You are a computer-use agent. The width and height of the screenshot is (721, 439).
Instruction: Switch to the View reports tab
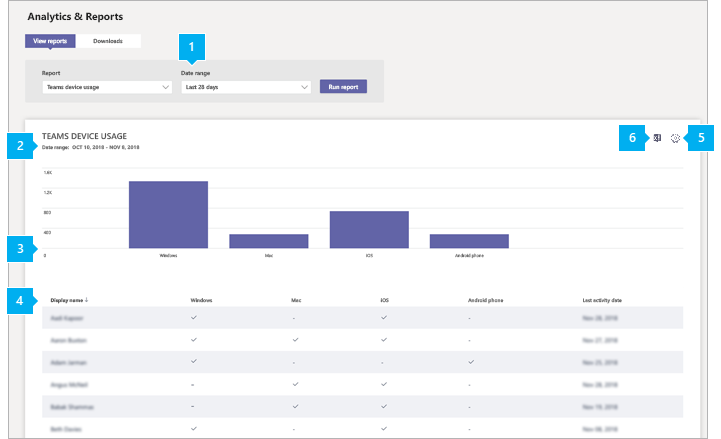pos(50,41)
